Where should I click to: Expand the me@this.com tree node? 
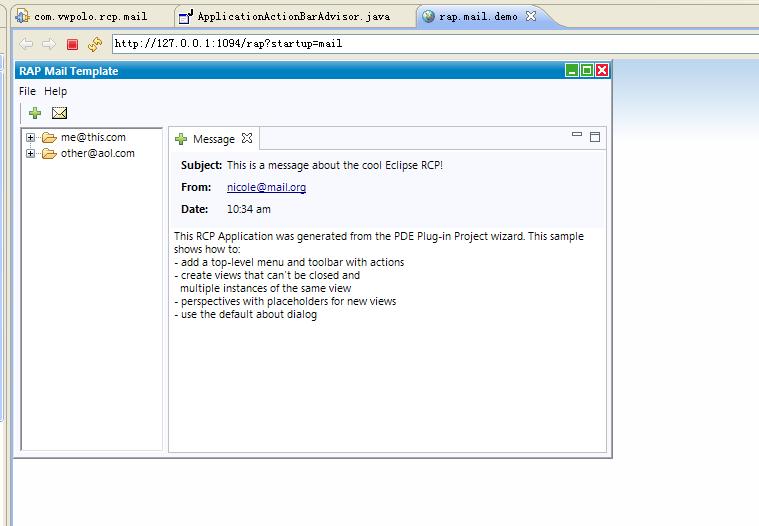tap(30, 137)
